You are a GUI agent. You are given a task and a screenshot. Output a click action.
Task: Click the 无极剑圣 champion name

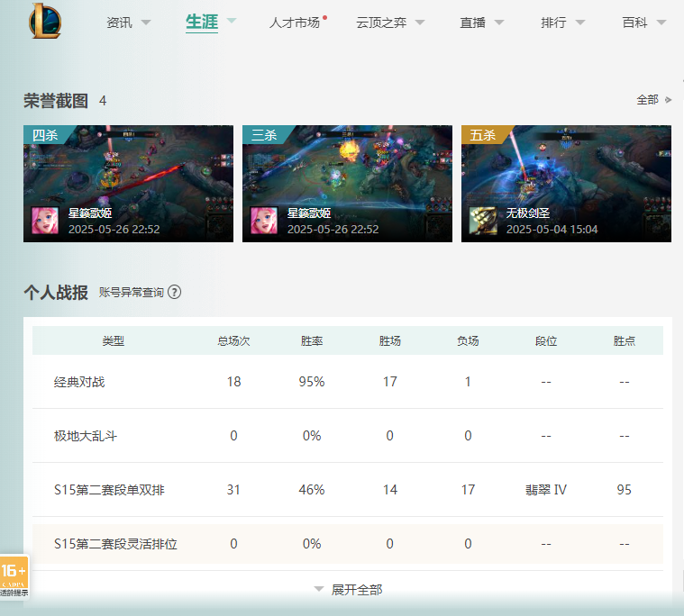[528, 213]
